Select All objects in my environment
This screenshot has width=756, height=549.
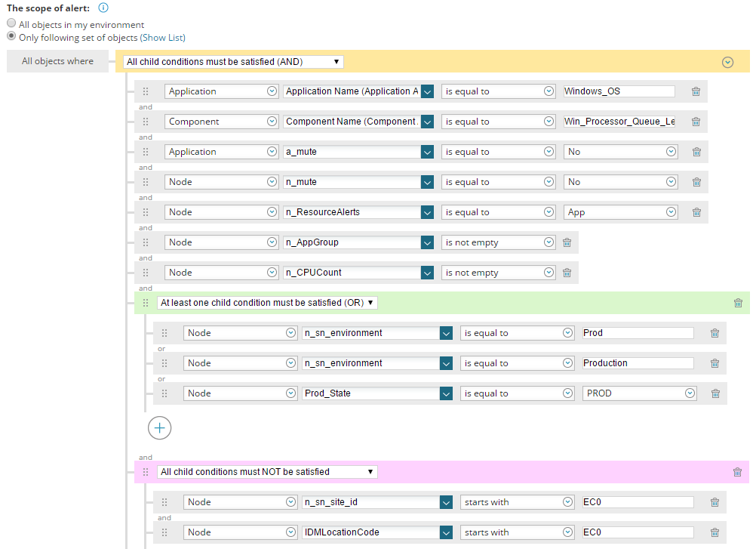[x=11, y=23]
